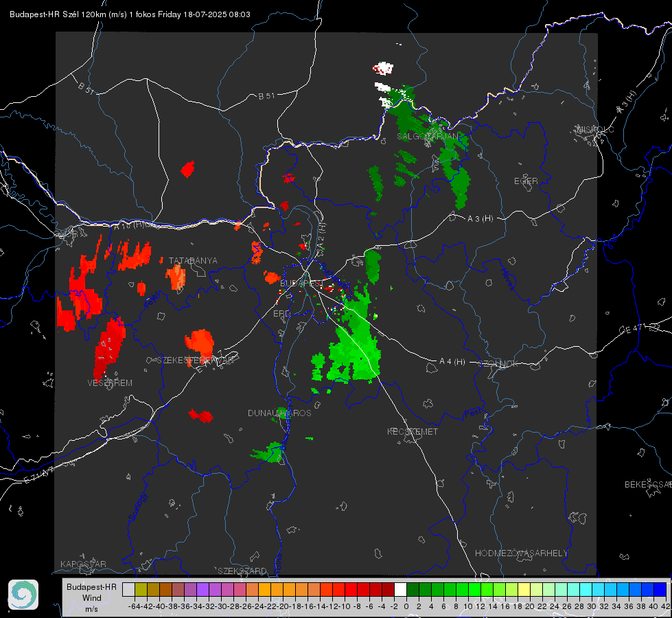Viewport: 672px width, 618px height.
Task: Click the large green echo southeast of Budapest
Action: [355, 343]
